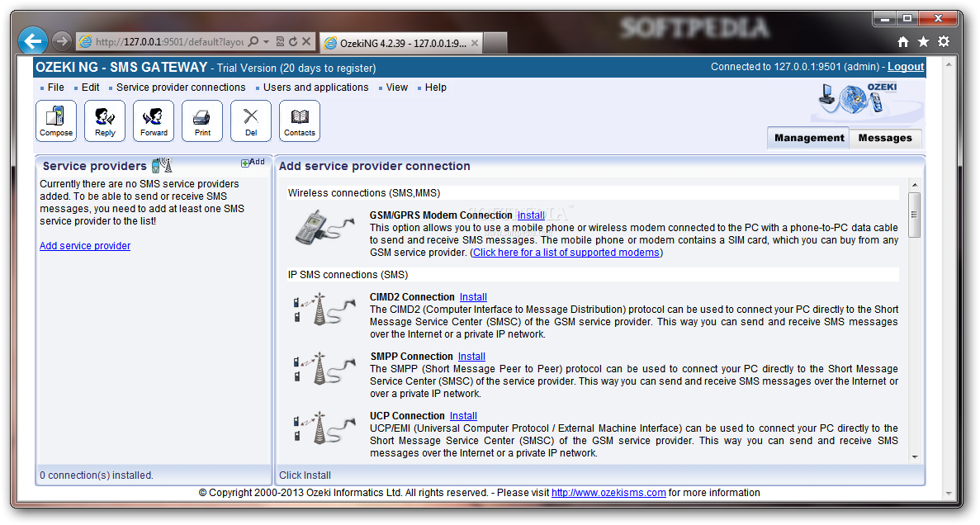Screen dimensions: 980x525
Task: Click the browser address field
Action: click(x=168, y=42)
